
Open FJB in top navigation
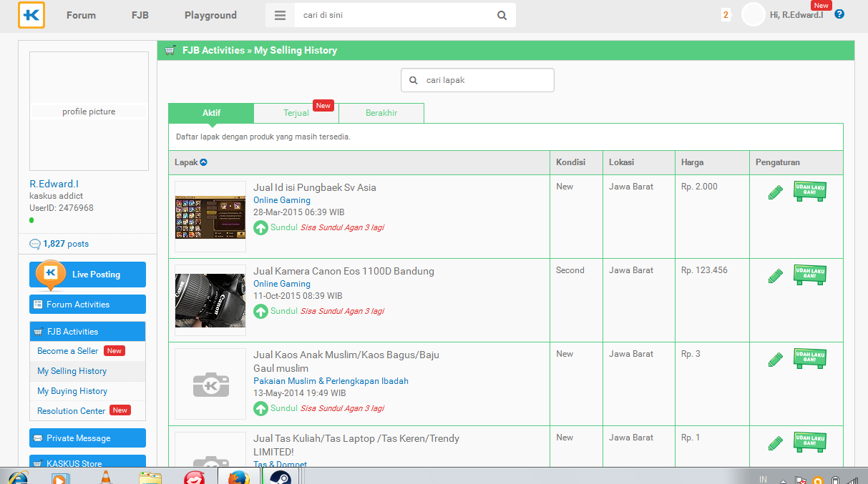coord(140,15)
